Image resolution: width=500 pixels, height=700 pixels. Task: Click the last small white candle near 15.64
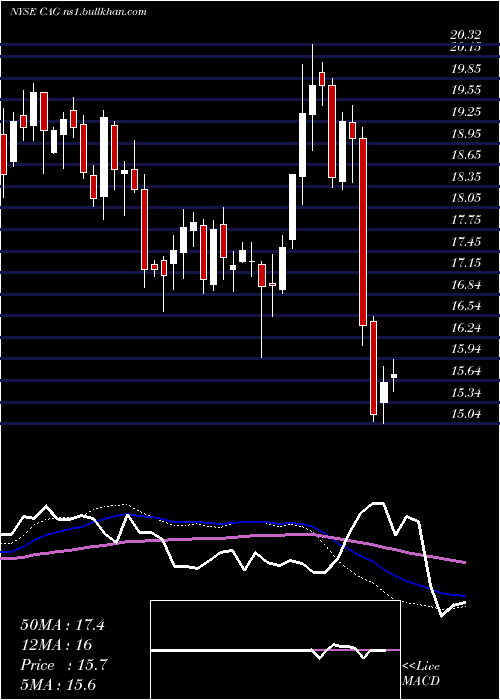394,376
